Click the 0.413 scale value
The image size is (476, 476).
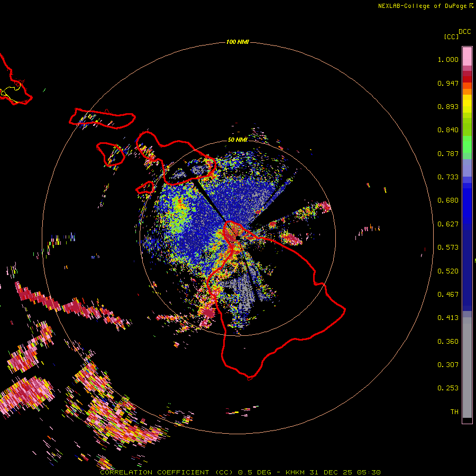click(448, 318)
